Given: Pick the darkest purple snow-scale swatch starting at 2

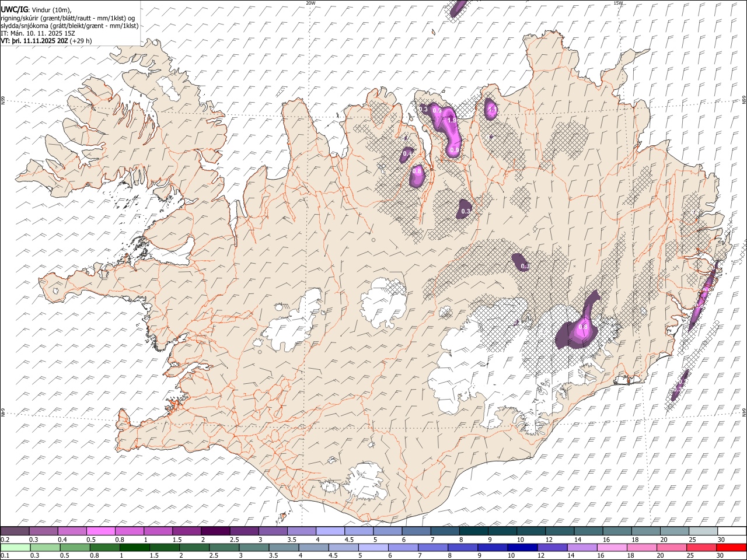Looking at the screenshot, I should click(215, 531).
